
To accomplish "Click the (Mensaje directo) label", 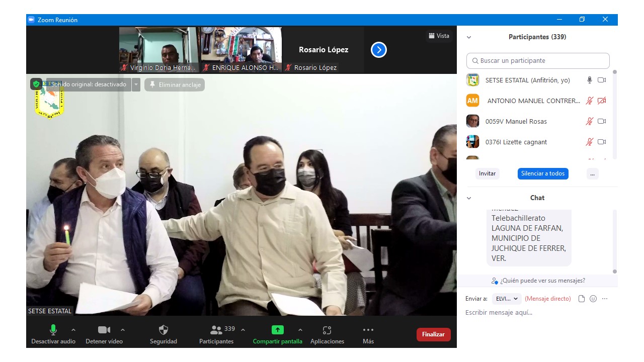I will coord(548,299).
